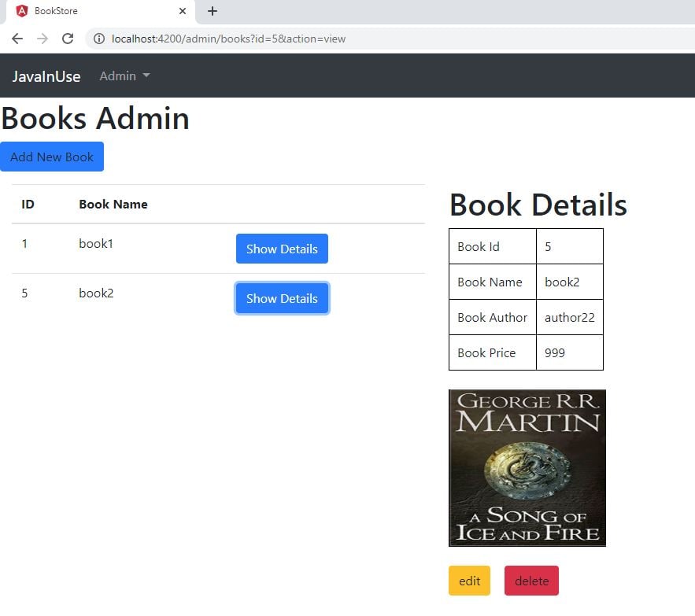Viewport: 695px width, 616px height.
Task: Click the Book Name column header
Action: pos(113,205)
